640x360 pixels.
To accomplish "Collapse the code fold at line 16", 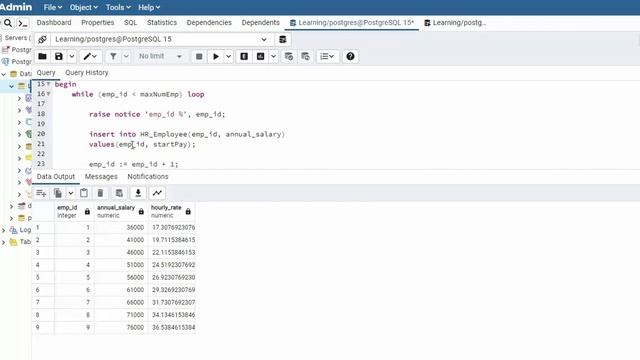I will [48, 94].
